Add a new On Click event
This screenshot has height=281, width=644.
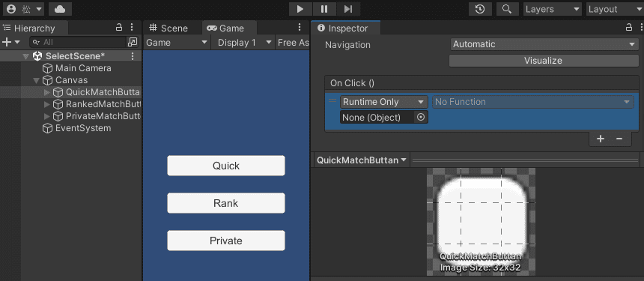click(x=601, y=139)
